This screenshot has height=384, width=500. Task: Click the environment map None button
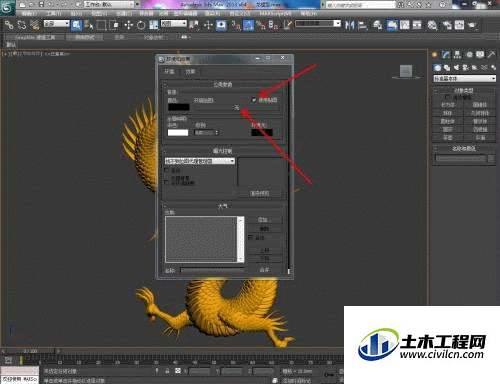tap(236, 108)
